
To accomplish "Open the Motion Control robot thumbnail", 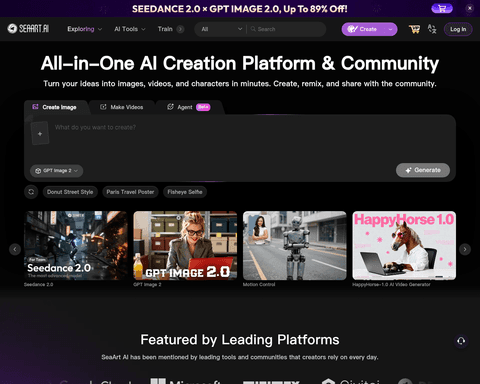I will [295, 245].
